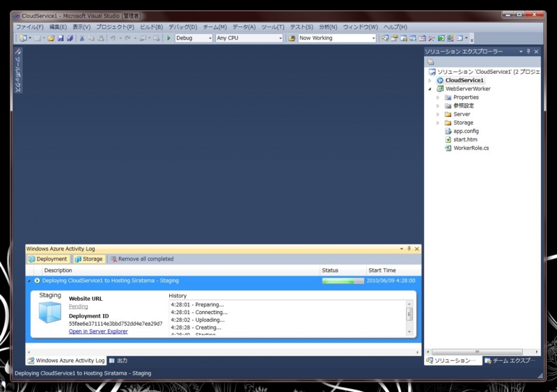Select the Windows Azure Activity Log tab
Image resolution: width=557 pixels, height=392 pixels.
click(x=66, y=361)
